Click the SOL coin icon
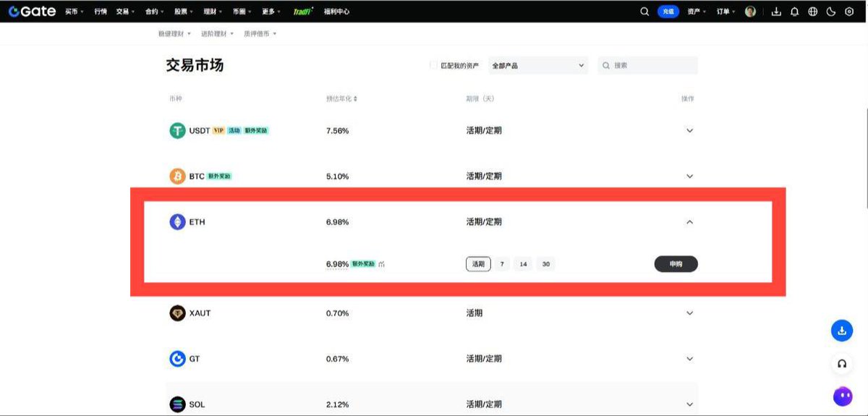 point(177,404)
